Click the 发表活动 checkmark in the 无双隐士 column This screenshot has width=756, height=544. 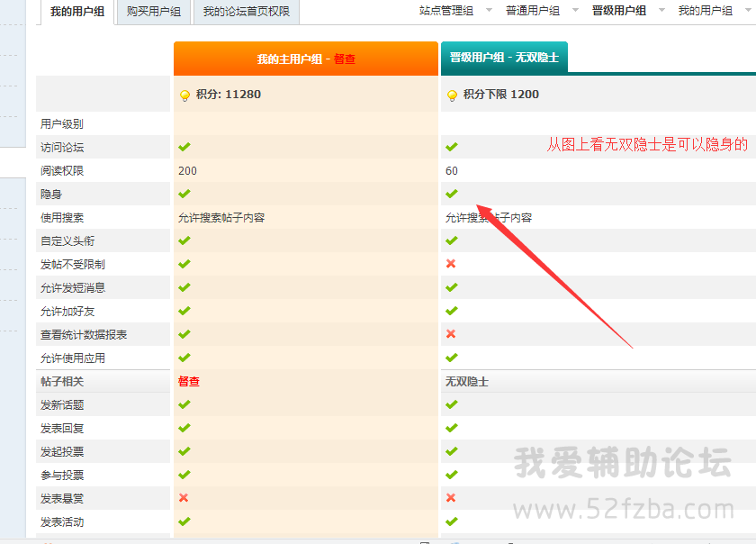pos(451,521)
